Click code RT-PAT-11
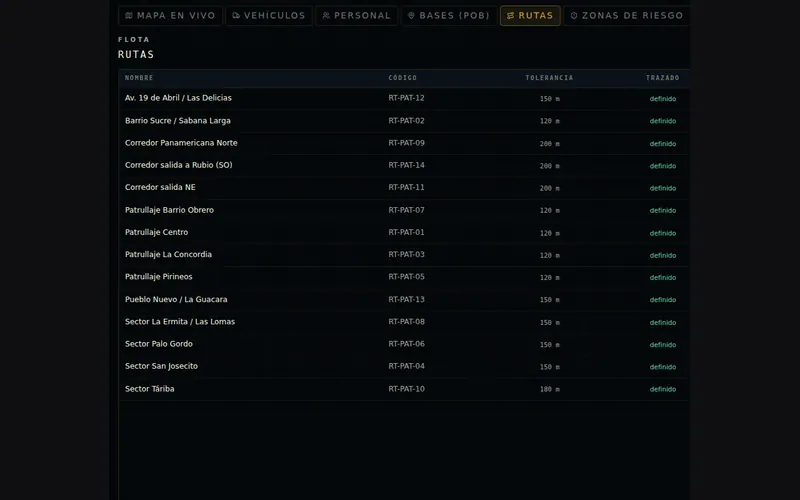 click(406, 187)
